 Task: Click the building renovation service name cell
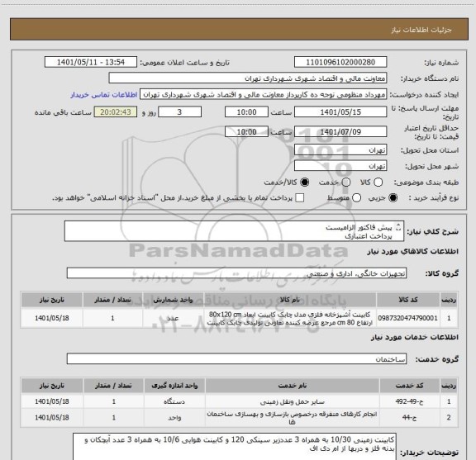click(293, 418)
